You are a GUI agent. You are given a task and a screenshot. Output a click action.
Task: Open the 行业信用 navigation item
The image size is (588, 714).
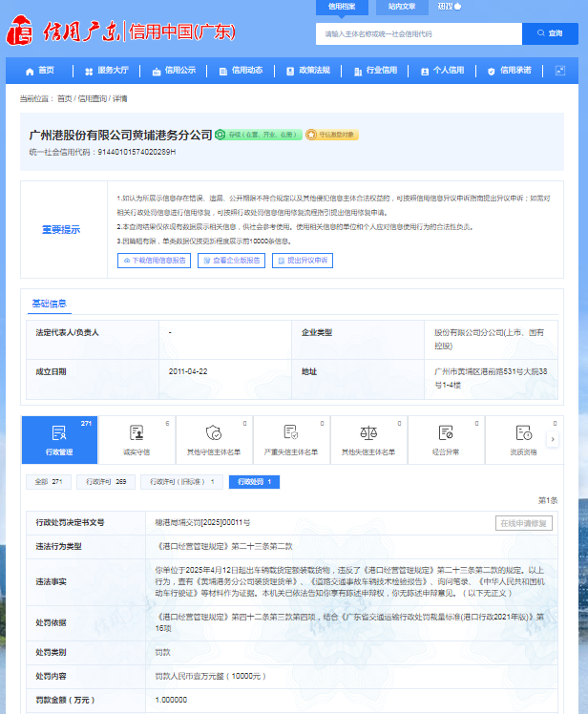tap(376, 71)
